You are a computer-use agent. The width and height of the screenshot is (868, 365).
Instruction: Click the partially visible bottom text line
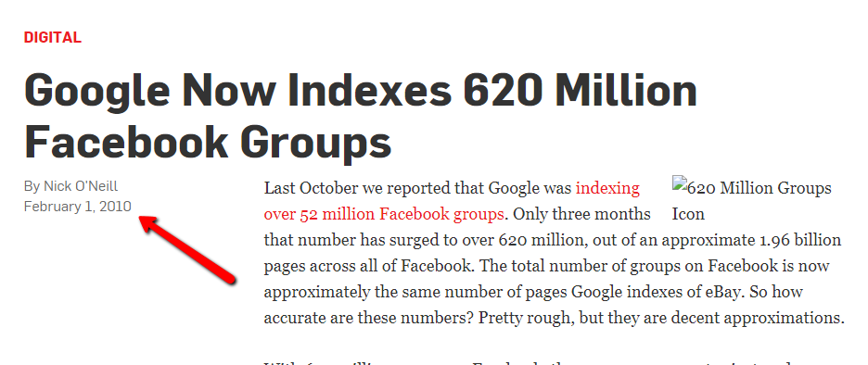[554, 363]
